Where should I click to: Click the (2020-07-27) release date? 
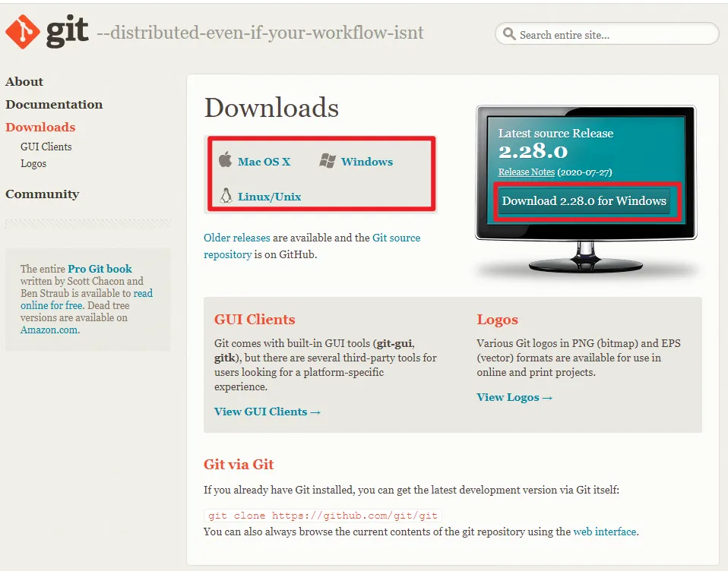pos(584,172)
